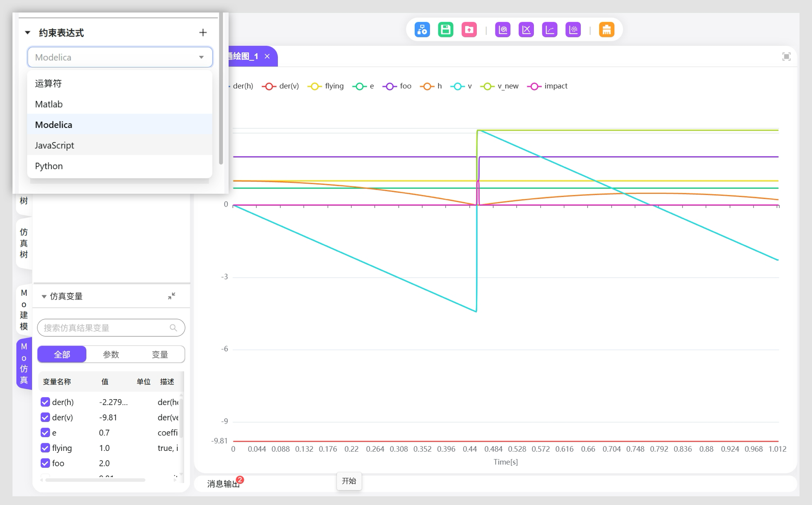Toggle the v_new series in the legend
The width and height of the screenshot is (812, 505).
click(x=499, y=86)
